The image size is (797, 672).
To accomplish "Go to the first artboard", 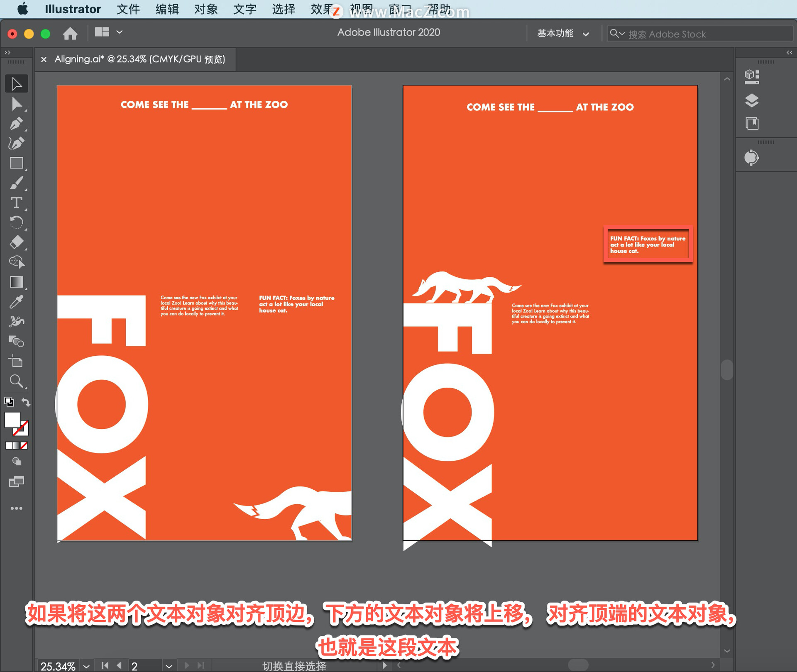I will pos(105,665).
